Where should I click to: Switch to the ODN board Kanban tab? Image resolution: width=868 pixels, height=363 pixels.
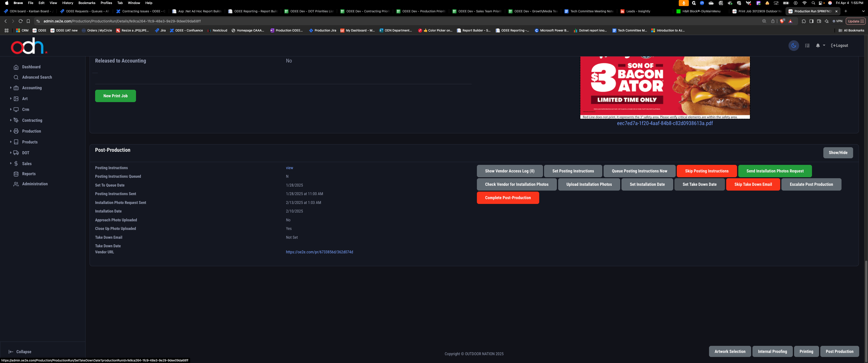[29, 11]
